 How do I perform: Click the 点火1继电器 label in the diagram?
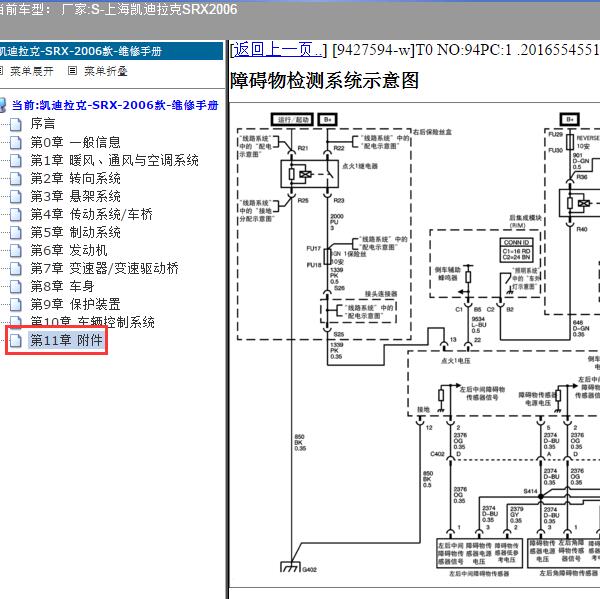tap(360, 166)
